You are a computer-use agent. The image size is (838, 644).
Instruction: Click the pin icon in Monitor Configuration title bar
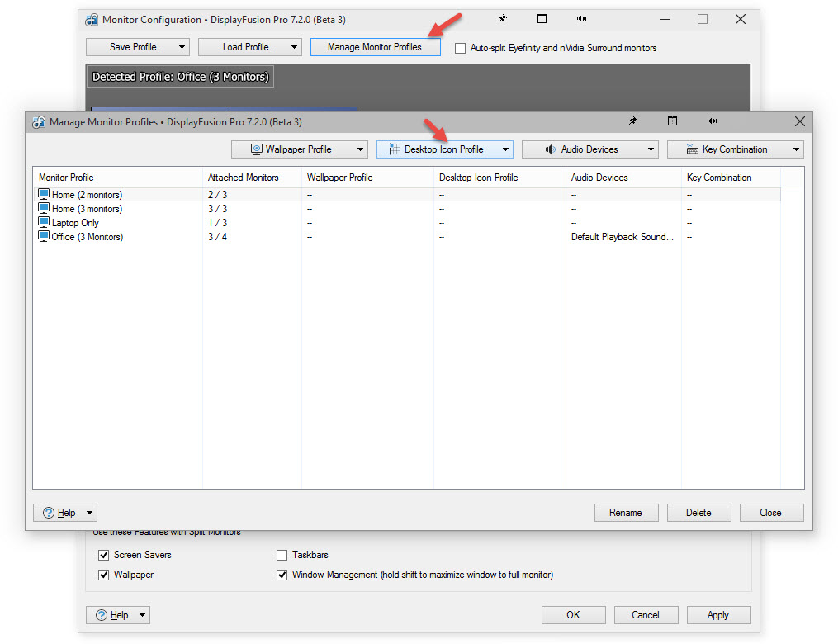tap(502, 19)
